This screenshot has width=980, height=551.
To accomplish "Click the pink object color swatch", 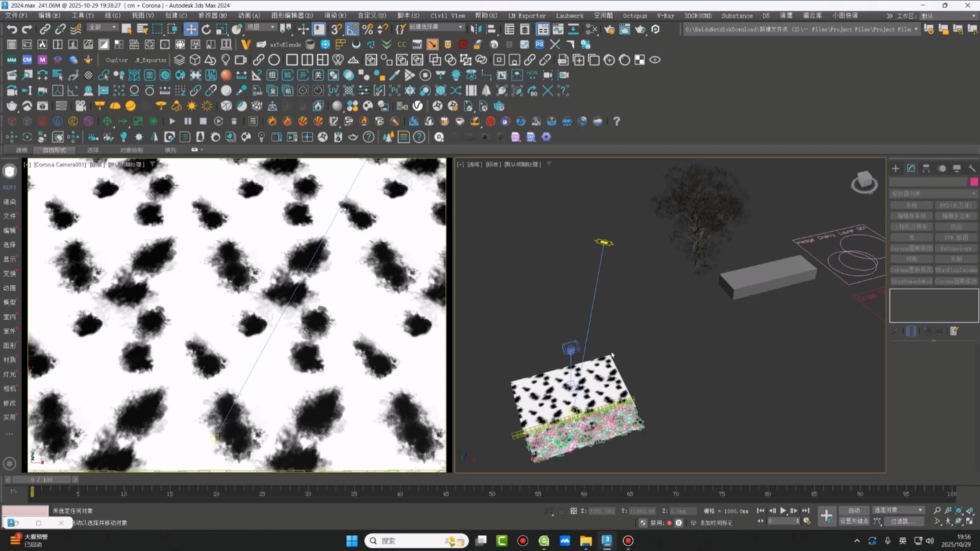I will [974, 182].
